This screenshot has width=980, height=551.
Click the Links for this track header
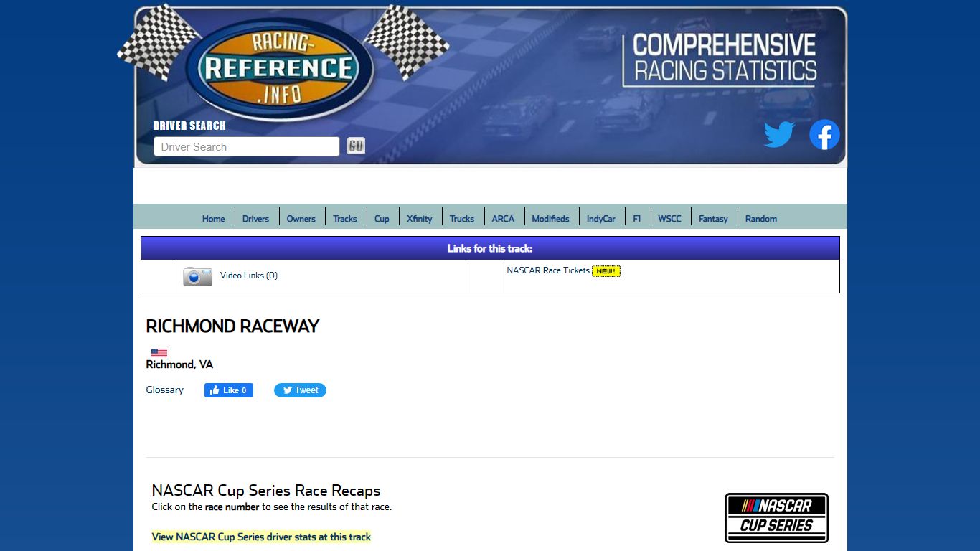pos(490,248)
